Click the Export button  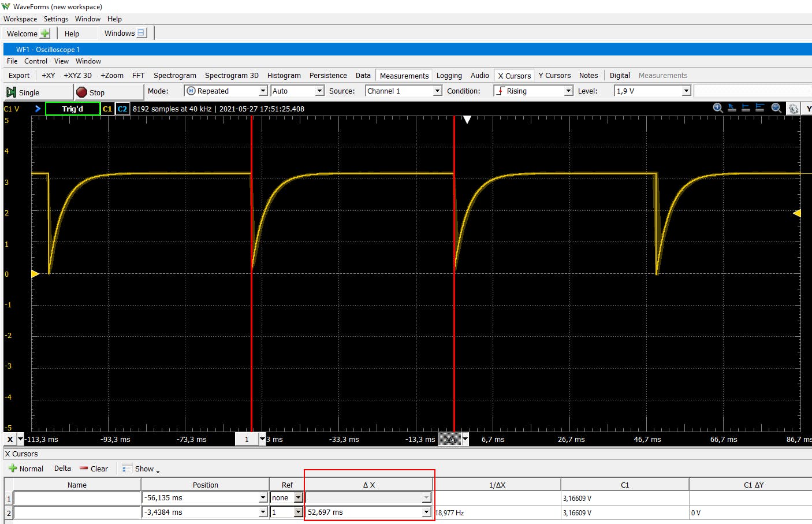(x=19, y=76)
